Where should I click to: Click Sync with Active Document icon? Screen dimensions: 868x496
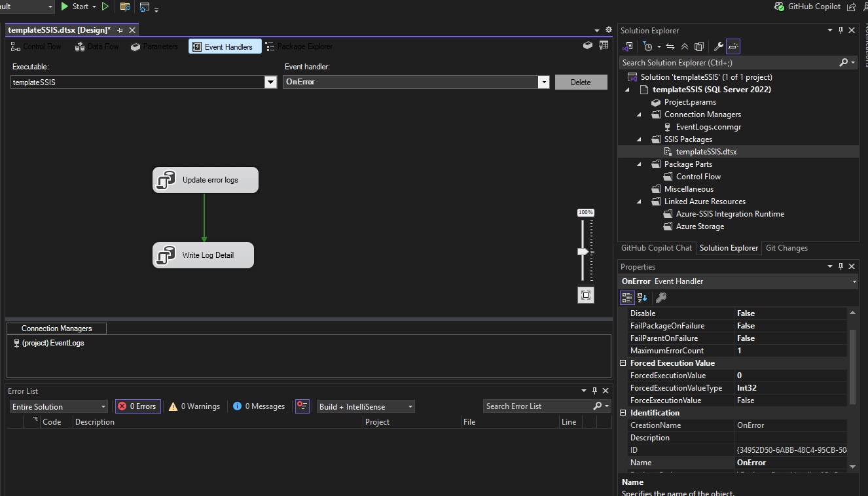pos(670,46)
